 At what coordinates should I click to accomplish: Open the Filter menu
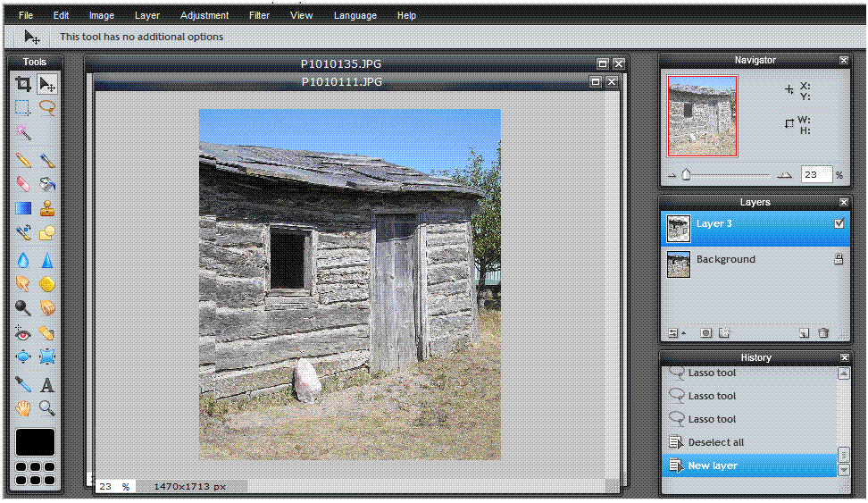(x=259, y=15)
